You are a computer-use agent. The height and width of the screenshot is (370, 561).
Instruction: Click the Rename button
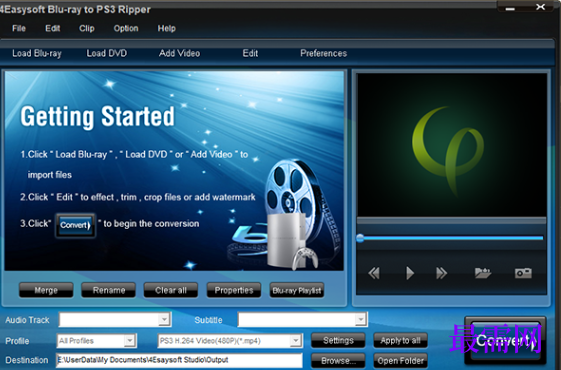tap(109, 290)
